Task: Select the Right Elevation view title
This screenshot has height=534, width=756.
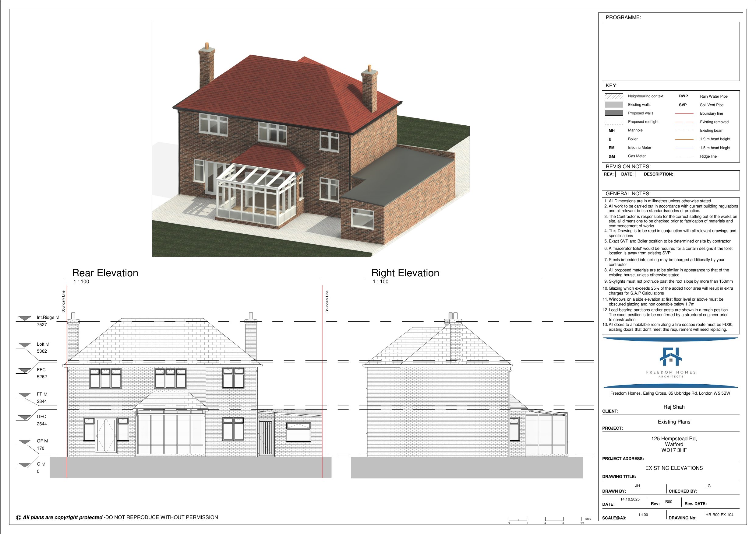Action: (405, 273)
